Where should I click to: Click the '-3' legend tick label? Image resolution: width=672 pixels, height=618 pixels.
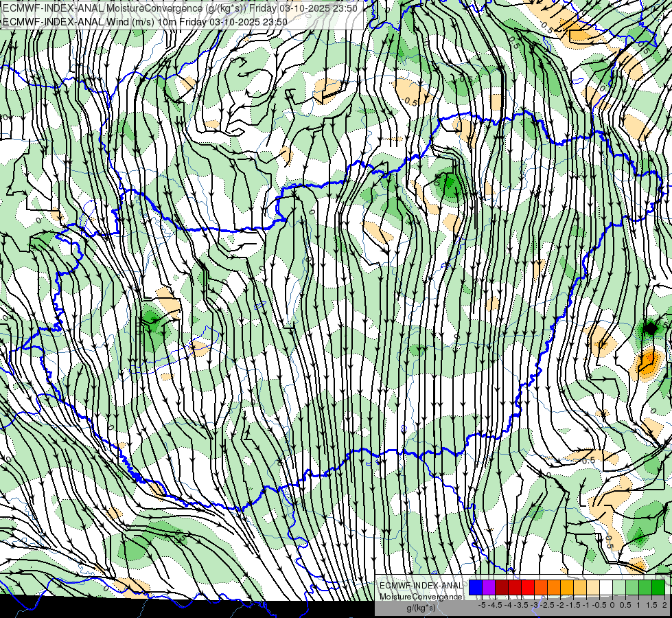[x=534, y=605]
